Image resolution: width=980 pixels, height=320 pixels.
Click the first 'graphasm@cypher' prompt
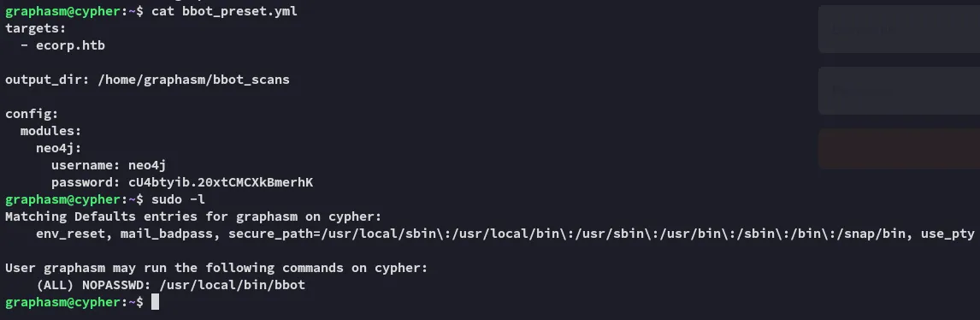point(66,11)
